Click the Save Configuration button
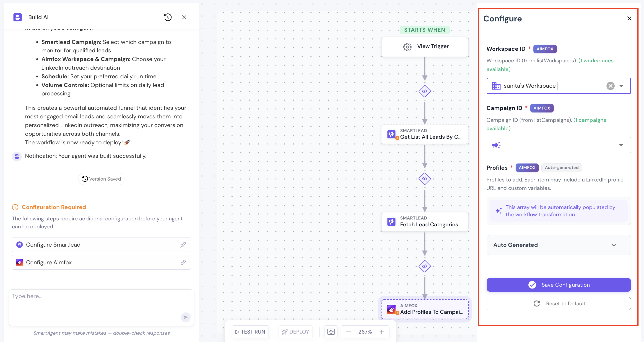Viewport: 644px width, 342px height. point(558,285)
